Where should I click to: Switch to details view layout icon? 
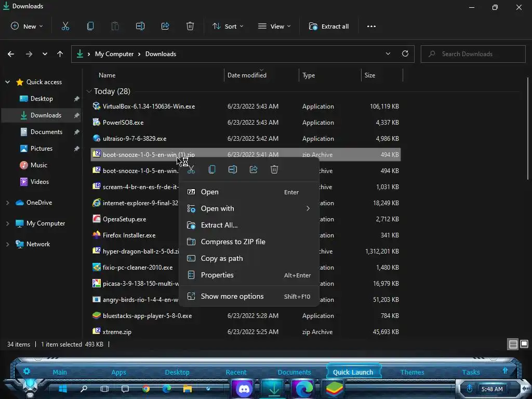coord(513,344)
